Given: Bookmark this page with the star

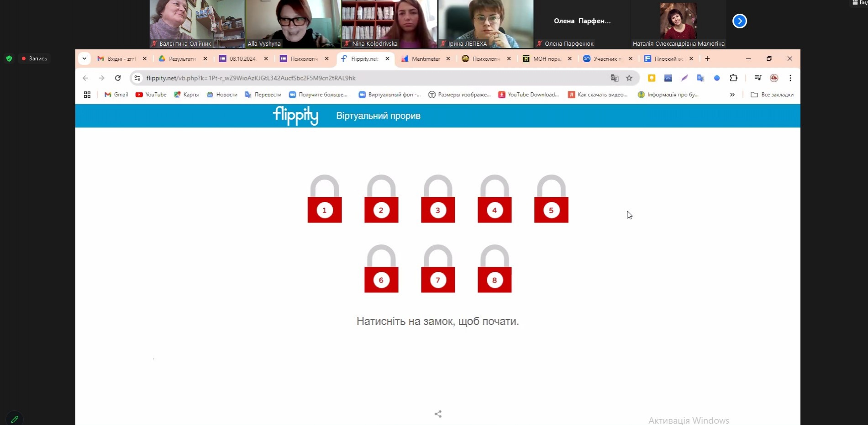Looking at the screenshot, I should pyautogui.click(x=629, y=78).
